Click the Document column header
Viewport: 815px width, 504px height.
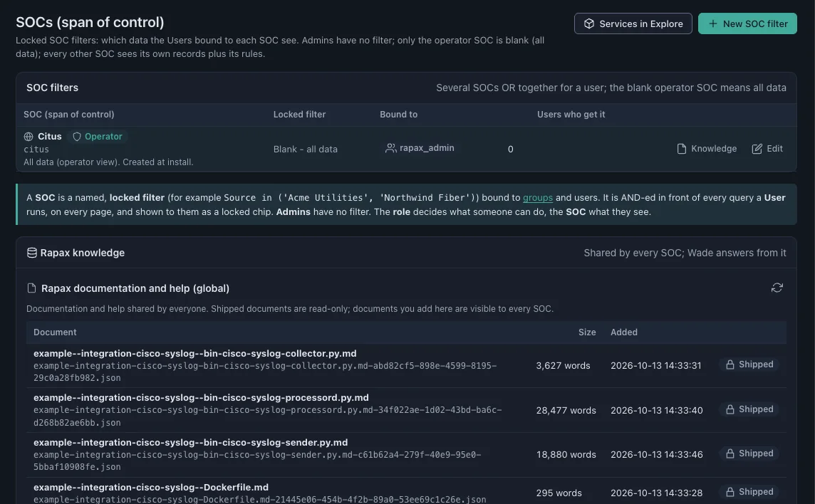(55, 332)
